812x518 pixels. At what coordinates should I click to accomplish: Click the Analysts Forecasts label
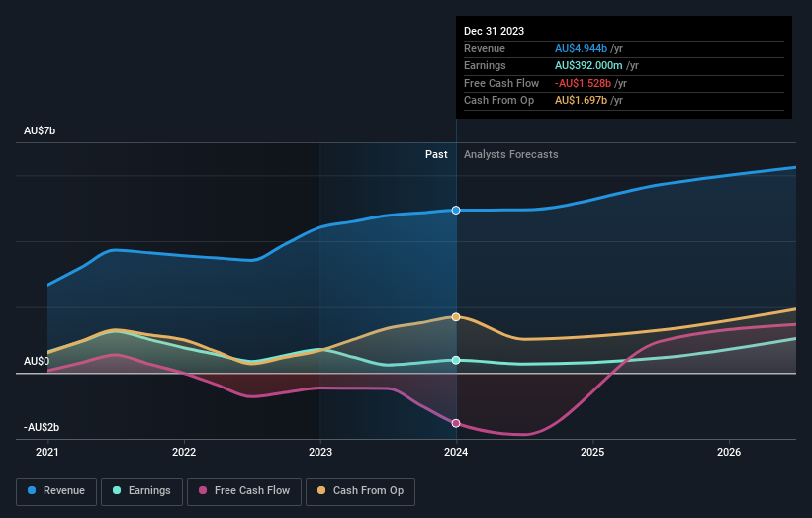point(511,154)
